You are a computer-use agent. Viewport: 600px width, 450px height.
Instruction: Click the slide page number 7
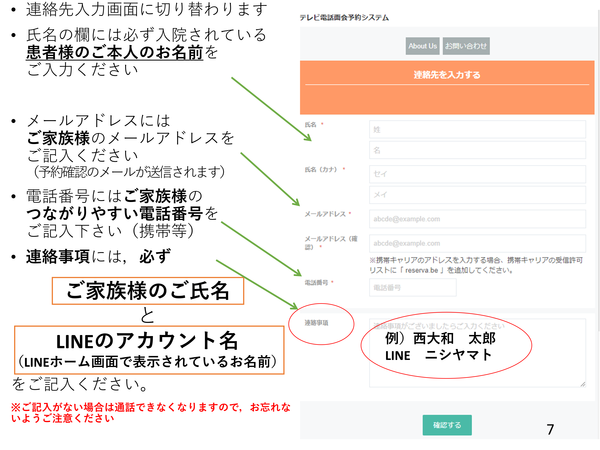tap(551, 429)
